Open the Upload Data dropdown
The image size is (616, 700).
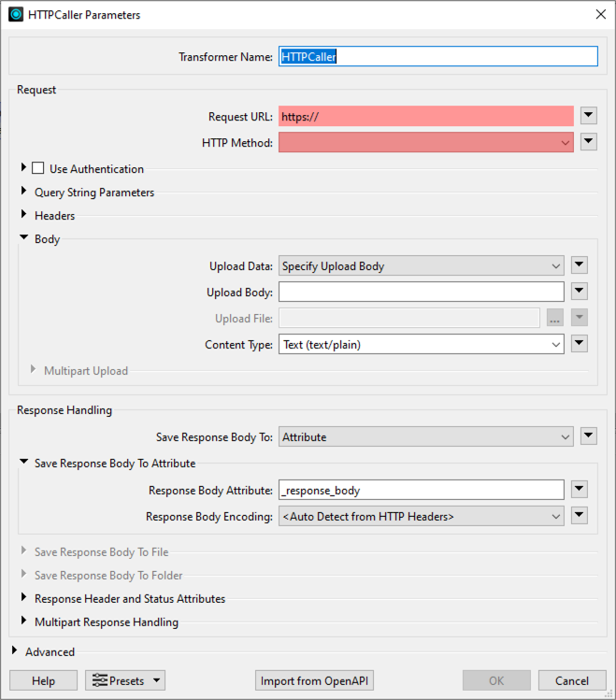(x=421, y=265)
